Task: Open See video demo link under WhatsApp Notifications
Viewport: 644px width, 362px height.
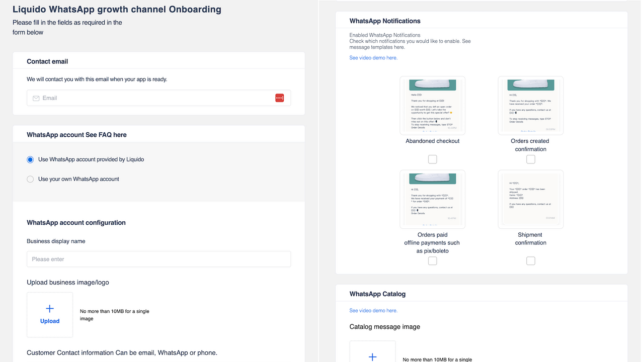Action: pos(373,58)
